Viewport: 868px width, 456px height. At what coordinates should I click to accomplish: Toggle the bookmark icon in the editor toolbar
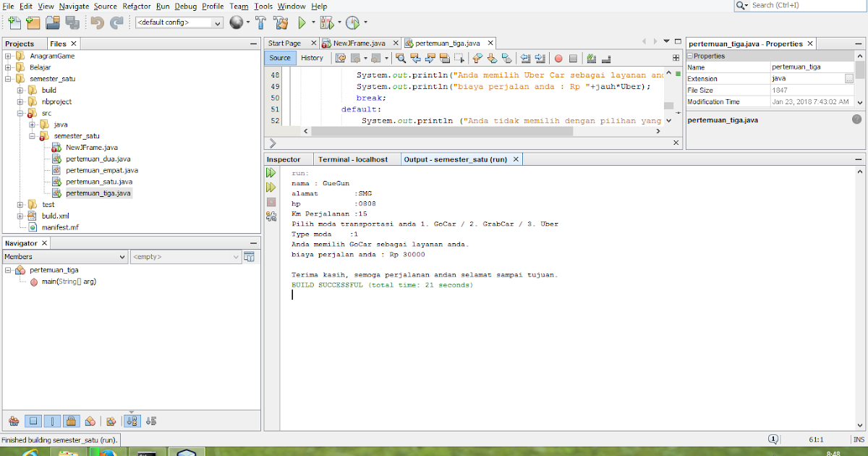[x=506, y=58]
